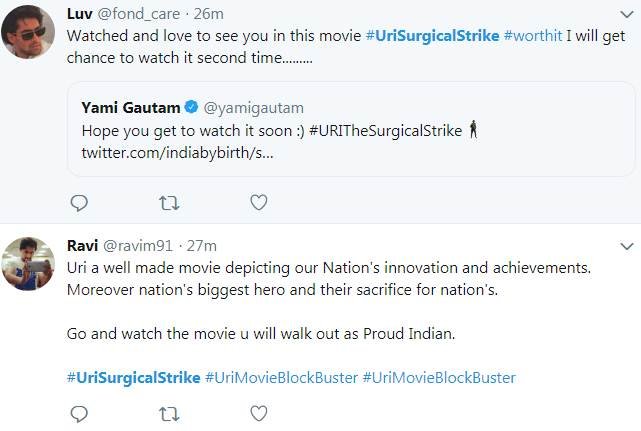Expand options chevron on Ravi's tweet
Viewport: 641px width, 431px height.
pyautogui.click(x=627, y=246)
